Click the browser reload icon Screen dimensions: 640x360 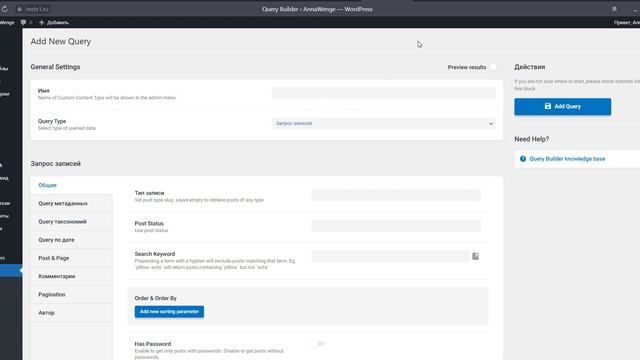(4, 9)
